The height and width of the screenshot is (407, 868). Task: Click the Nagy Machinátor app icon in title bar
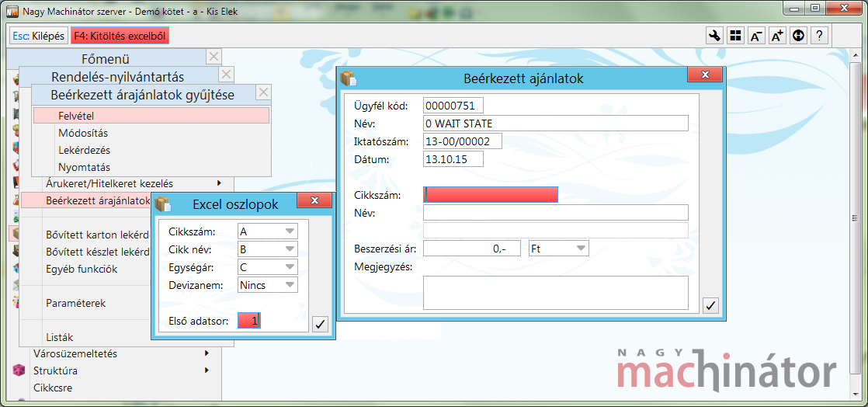pos(12,11)
